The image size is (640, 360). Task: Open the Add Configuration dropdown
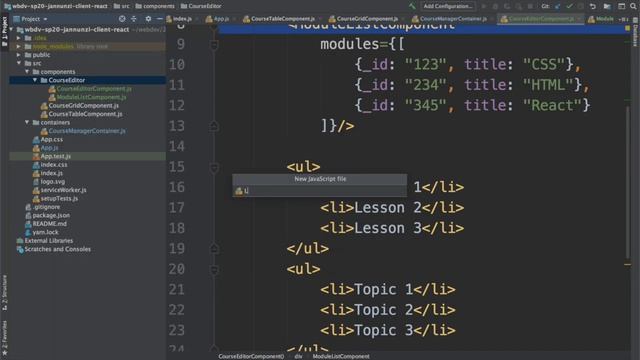[x=448, y=6]
